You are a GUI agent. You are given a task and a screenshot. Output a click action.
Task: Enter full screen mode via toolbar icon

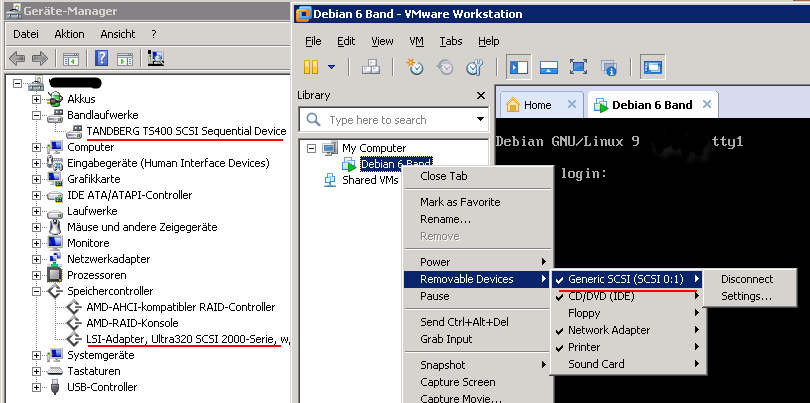(x=578, y=67)
